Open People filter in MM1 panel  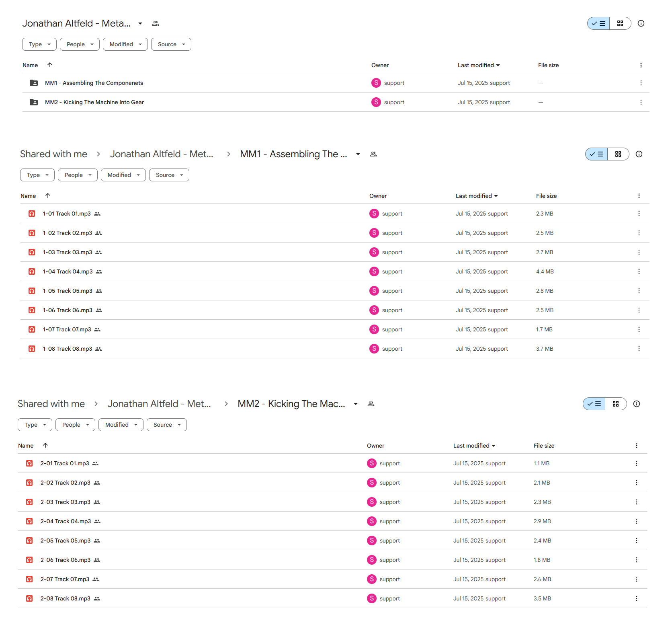(78, 175)
